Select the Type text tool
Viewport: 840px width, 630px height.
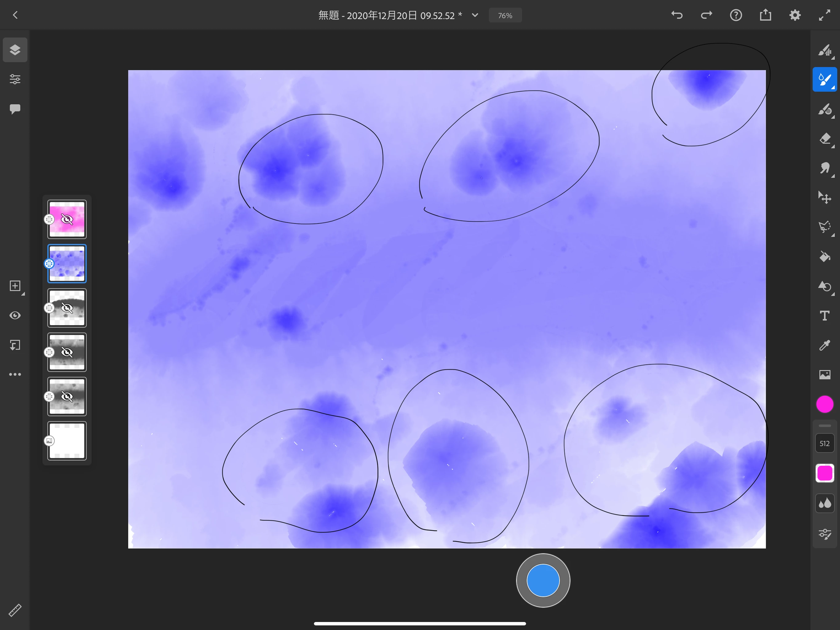824,316
